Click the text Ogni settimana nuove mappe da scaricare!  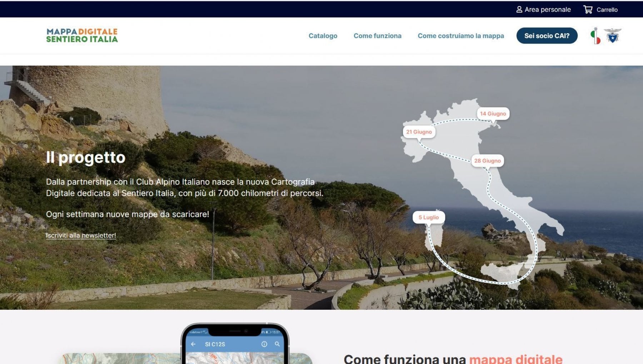pos(128,214)
